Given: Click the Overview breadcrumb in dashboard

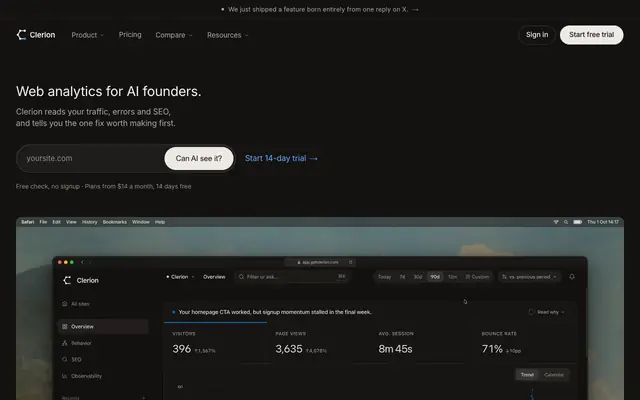Looking at the screenshot, I should (214, 277).
